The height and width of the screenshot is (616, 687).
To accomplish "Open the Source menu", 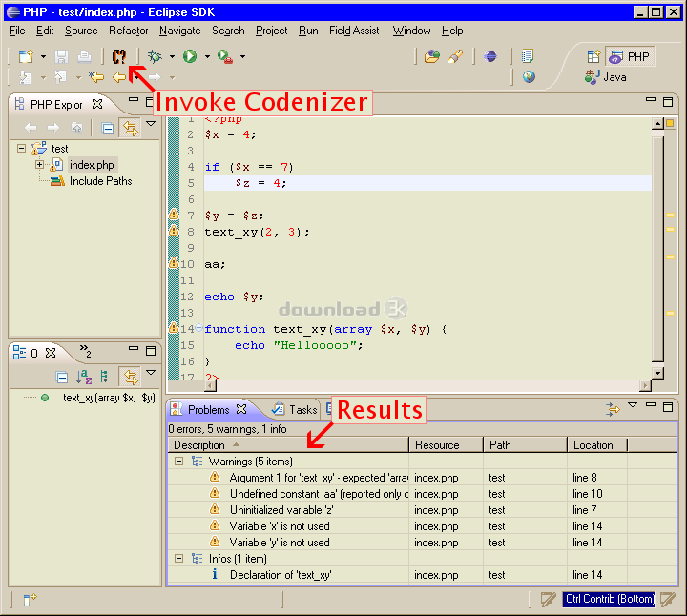I will pos(81,31).
